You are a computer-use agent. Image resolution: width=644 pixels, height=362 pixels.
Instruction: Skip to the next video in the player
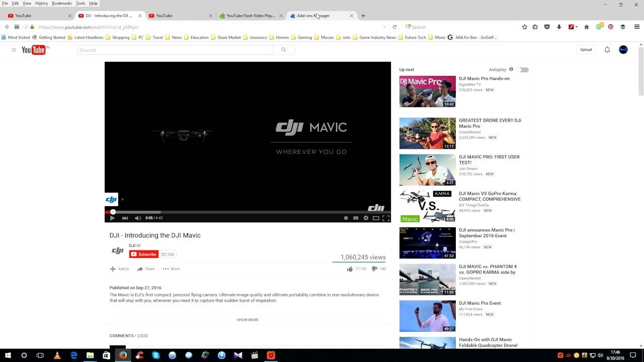point(125,218)
